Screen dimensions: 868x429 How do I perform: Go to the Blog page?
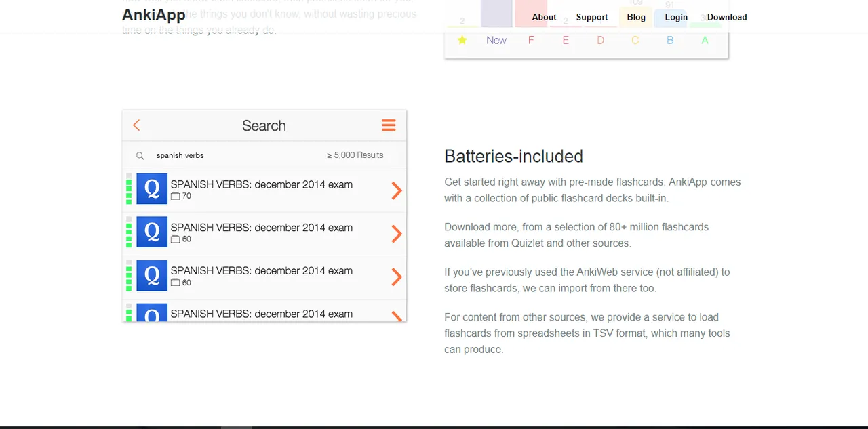[636, 17]
